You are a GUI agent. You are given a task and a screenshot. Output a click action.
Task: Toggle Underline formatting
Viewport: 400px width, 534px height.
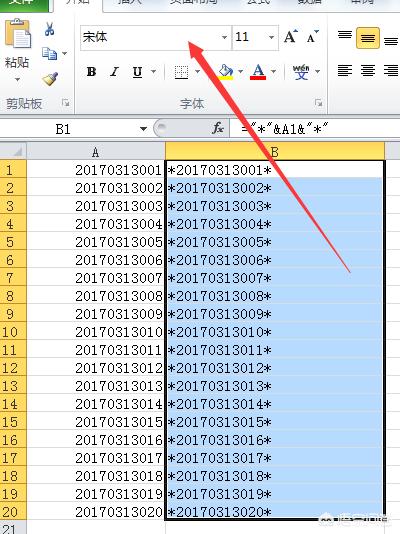point(137,72)
